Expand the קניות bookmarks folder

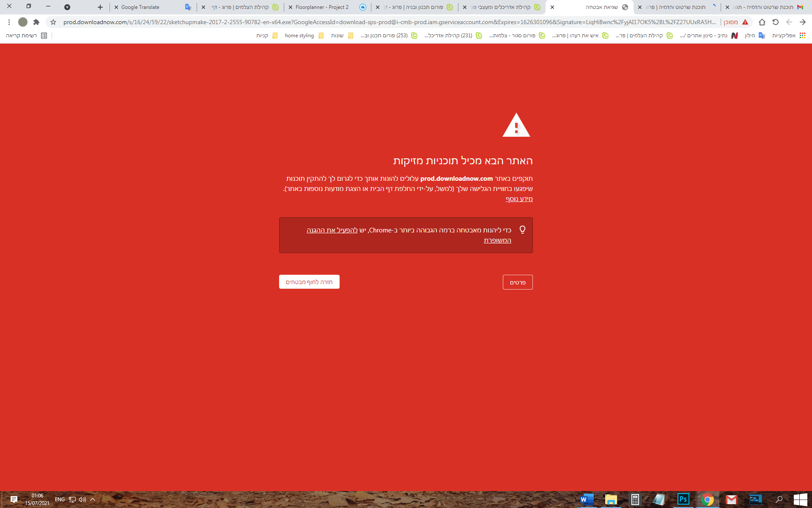point(267,36)
